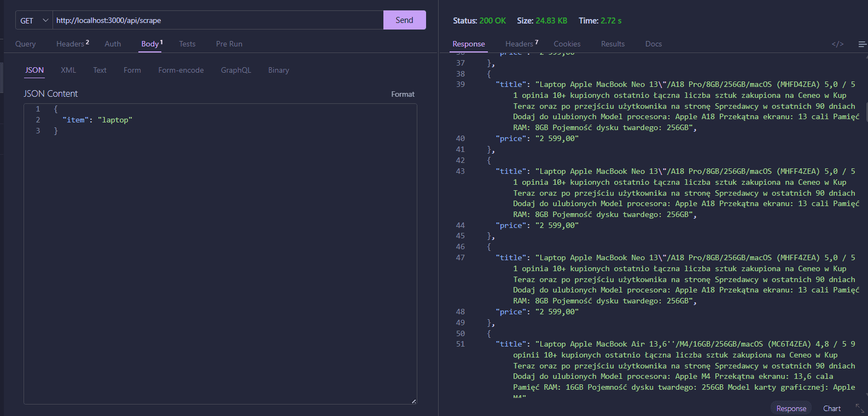Select the Response tab in results panel
The image size is (868, 416).
[x=469, y=44]
